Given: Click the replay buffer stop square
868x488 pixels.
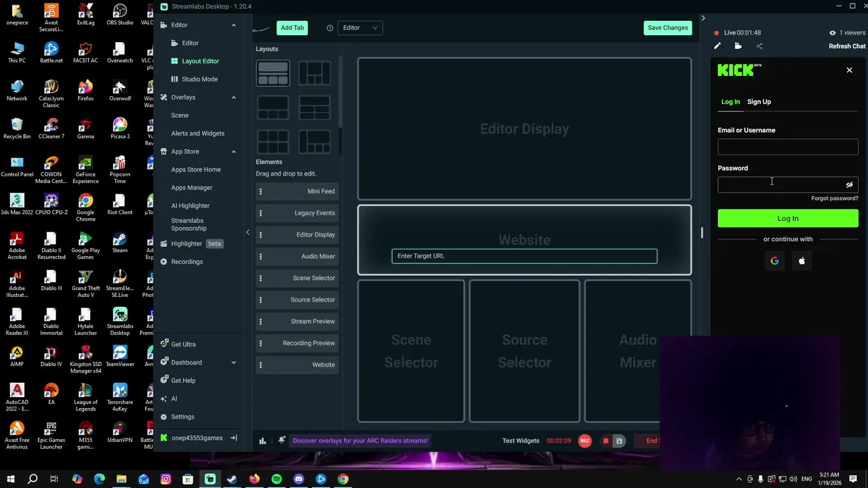Looking at the screenshot, I should pyautogui.click(x=606, y=441).
